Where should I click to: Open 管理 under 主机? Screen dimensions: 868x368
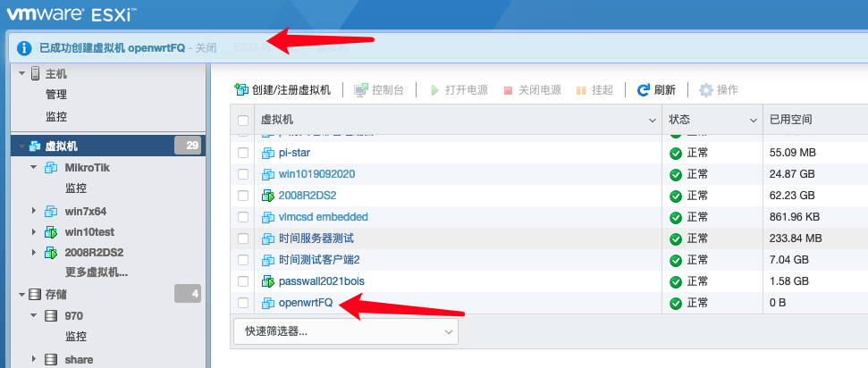pos(56,95)
